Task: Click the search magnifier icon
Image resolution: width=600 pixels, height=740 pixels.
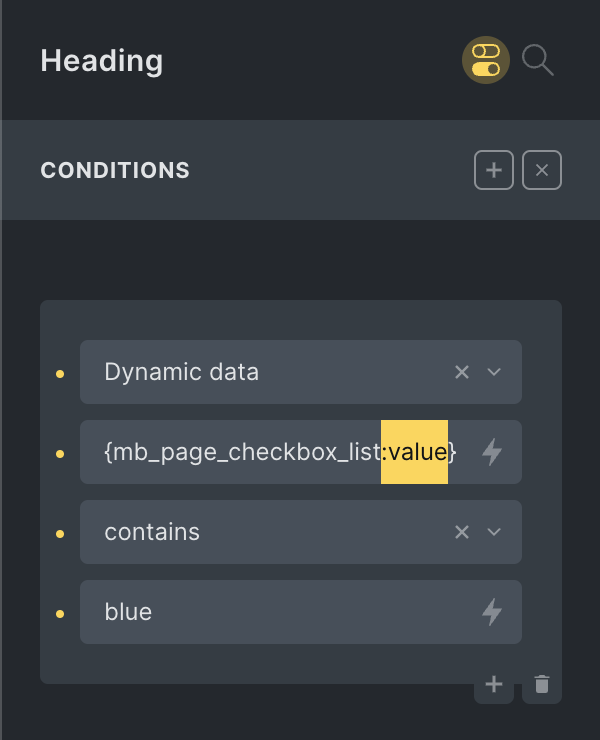Action: click(538, 60)
